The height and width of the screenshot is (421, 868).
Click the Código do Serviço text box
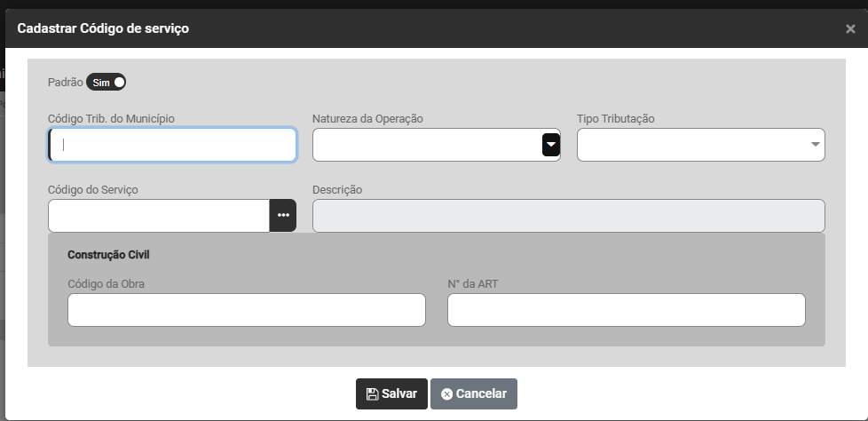(159, 216)
